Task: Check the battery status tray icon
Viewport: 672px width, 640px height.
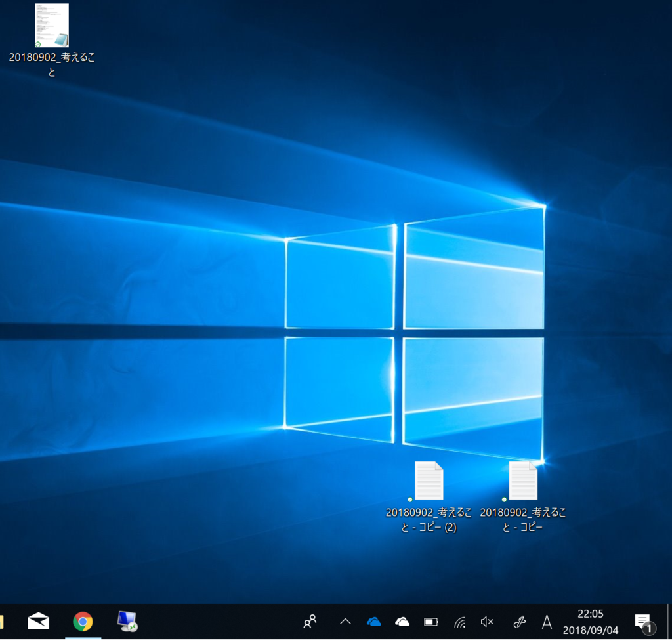Action: click(x=430, y=622)
